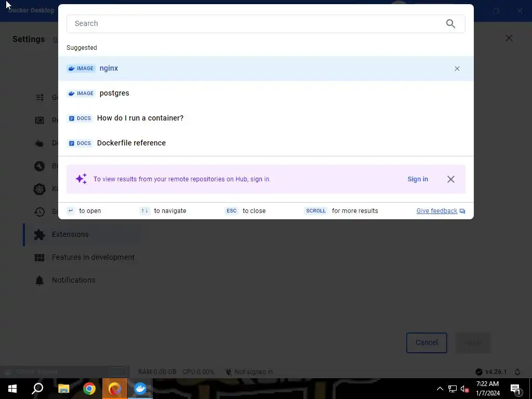Click the Resources icon in settings sidebar

pos(39,120)
